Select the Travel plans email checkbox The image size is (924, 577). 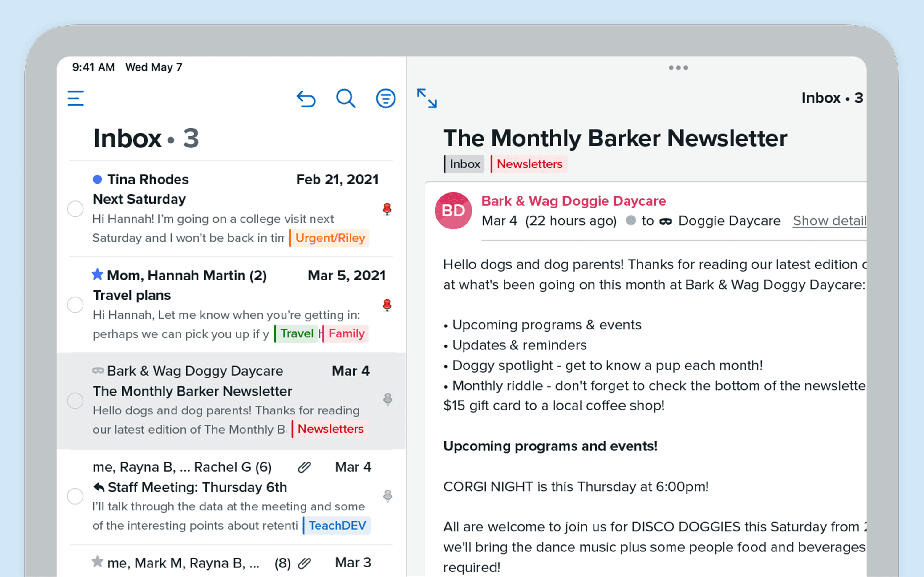pos(75,305)
